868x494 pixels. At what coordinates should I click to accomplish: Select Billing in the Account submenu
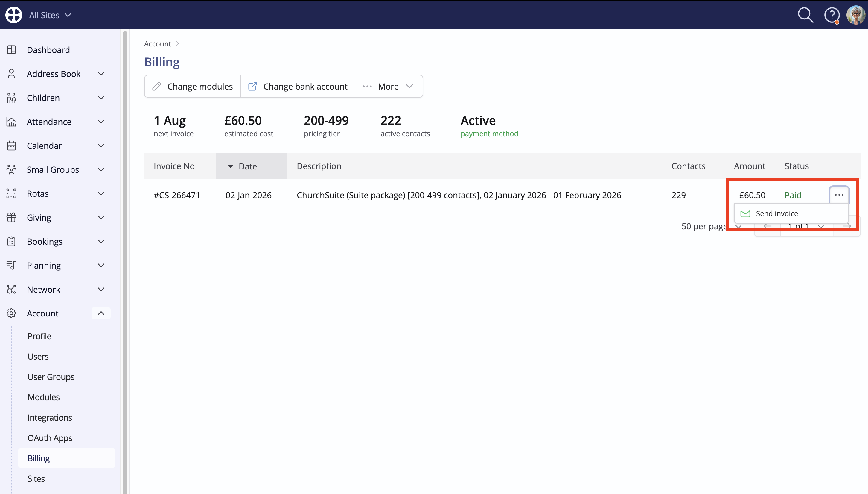(67, 458)
